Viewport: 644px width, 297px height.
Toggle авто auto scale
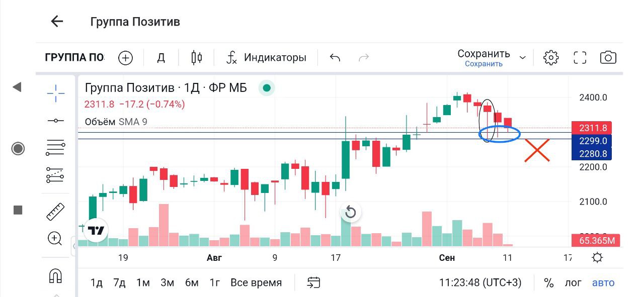[603, 283]
